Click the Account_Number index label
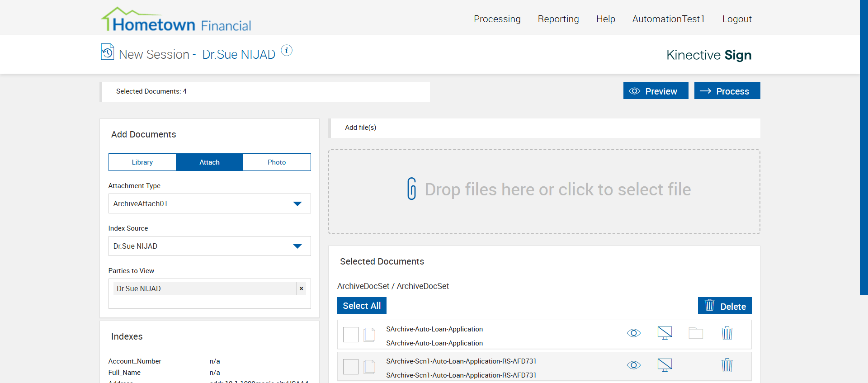Viewport: 868px width, 383px height. [135, 361]
